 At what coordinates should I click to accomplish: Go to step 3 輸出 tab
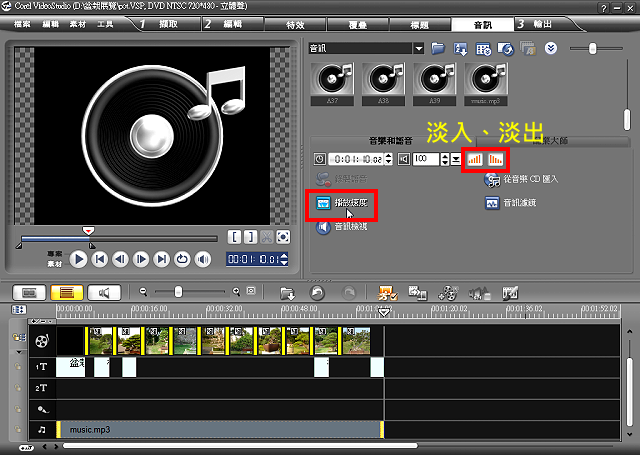click(543, 24)
